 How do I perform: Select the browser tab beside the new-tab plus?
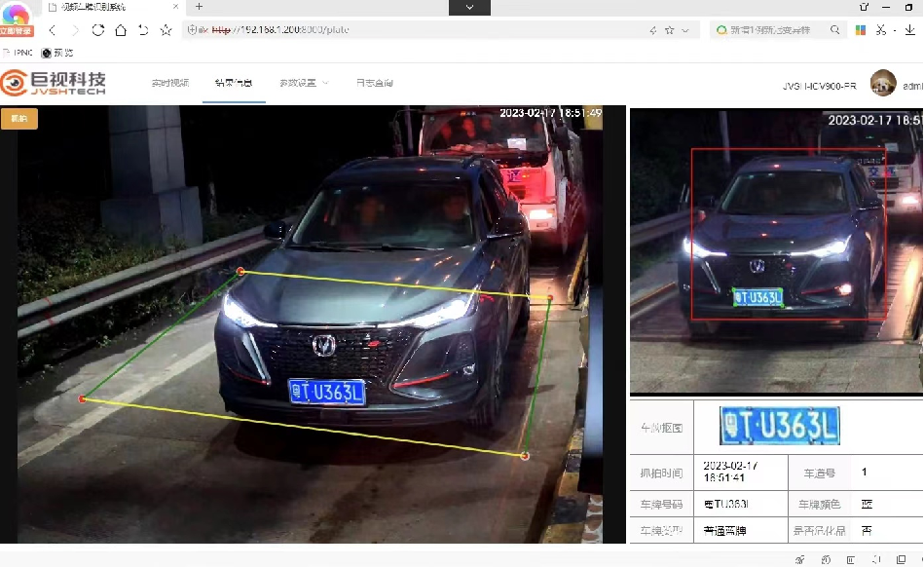pyautogui.click(x=113, y=7)
